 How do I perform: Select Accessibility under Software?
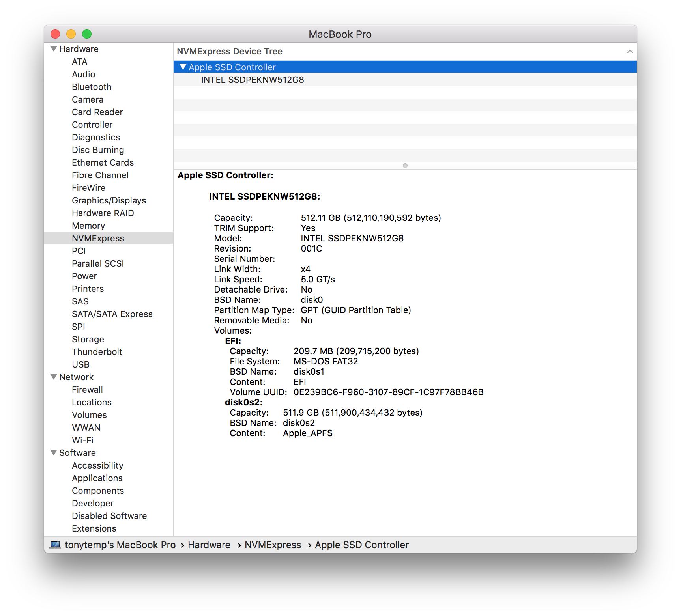coord(97,465)
